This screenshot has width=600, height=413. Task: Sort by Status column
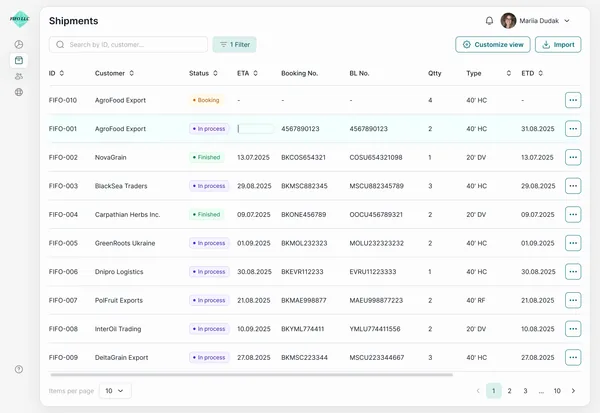click(x=215, y=73)
